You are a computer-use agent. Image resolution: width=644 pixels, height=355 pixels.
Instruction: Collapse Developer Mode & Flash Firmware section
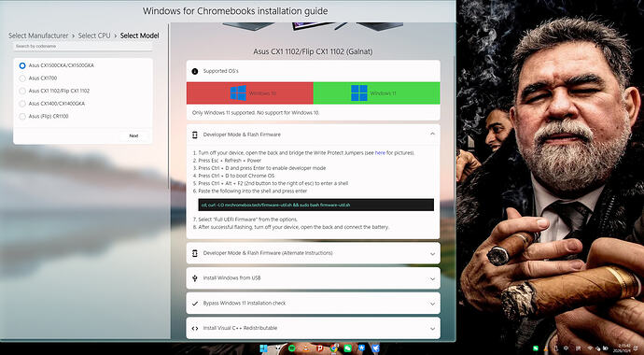pyautogui.click(x=432, y=135)
